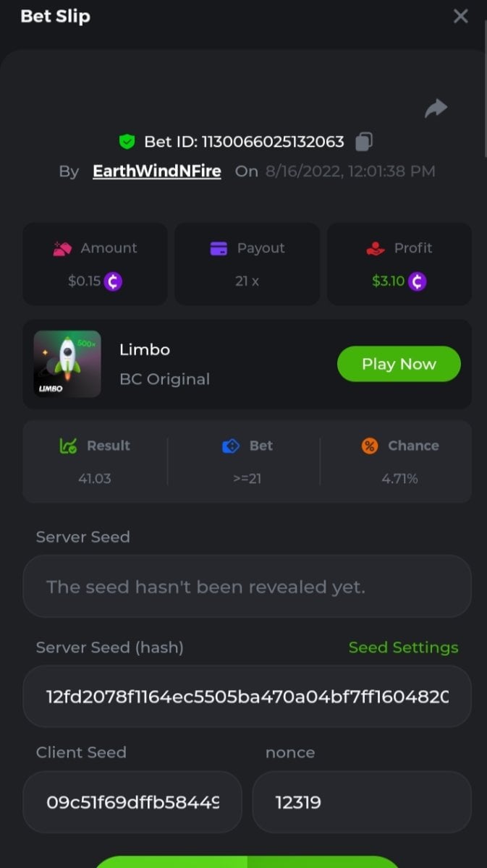Click the Payout card icon

(x=219, y=249)
